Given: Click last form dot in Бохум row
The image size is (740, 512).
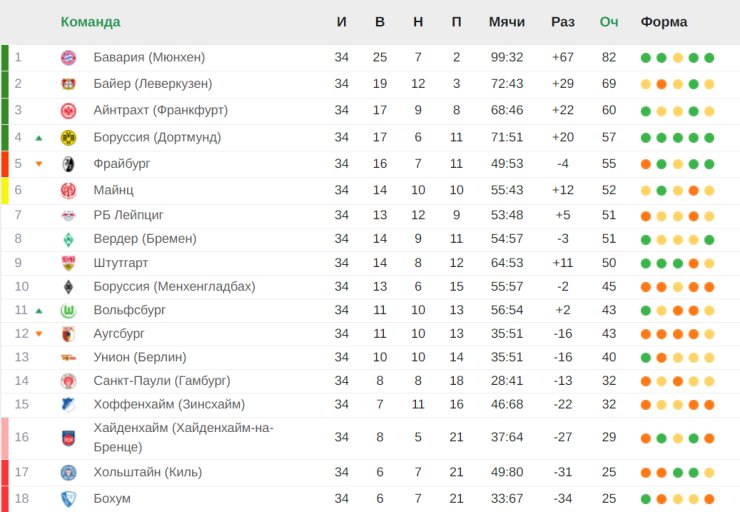Looking at the screenshot, I should pos(709,499).
